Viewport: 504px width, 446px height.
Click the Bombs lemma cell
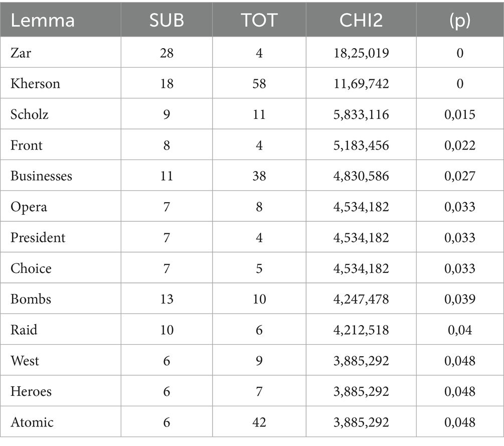[x=31, y=299]
